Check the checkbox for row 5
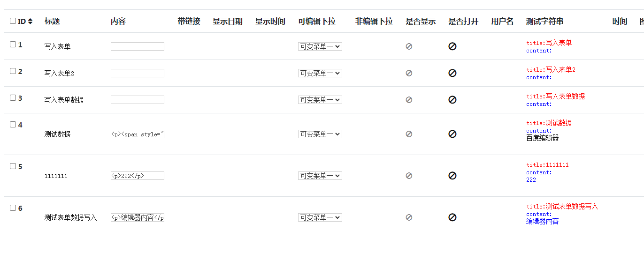This screenshot has width=644, height=253. (13, 166)
